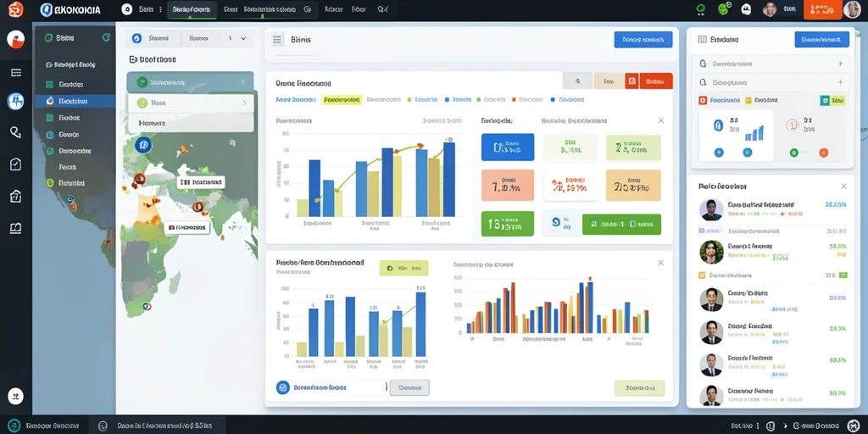Click the clock-like icon in the bottom status bar
Image resolution: width=868 pixels, height=434 pixels.
[103, 426]
